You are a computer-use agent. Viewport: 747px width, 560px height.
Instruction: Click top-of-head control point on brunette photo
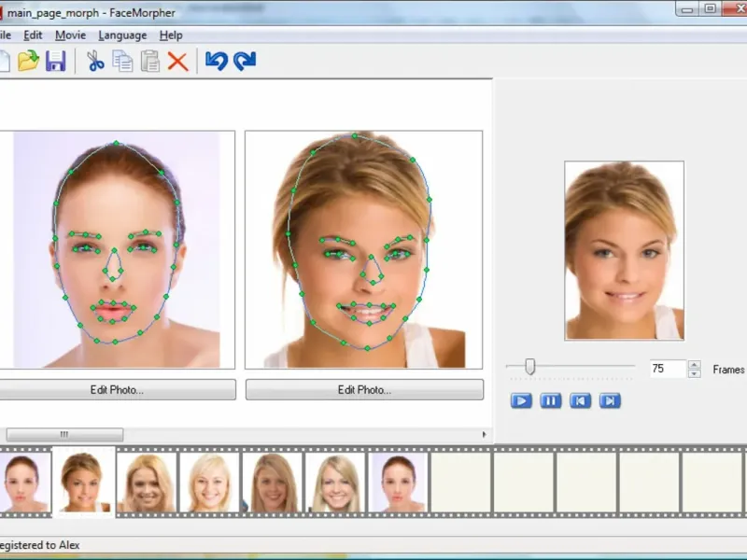[x=116, y=143]
